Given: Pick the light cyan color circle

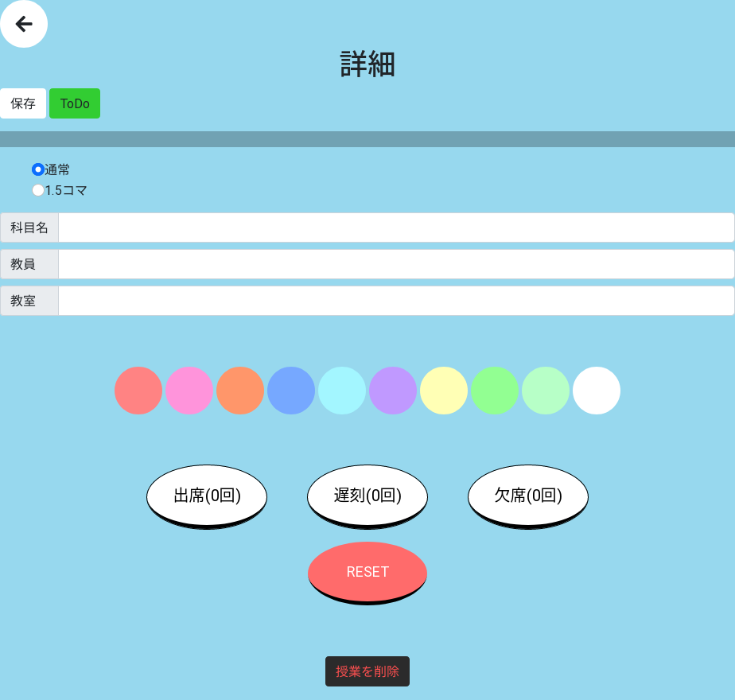Looking at the screenshot, I should (342, 391).
